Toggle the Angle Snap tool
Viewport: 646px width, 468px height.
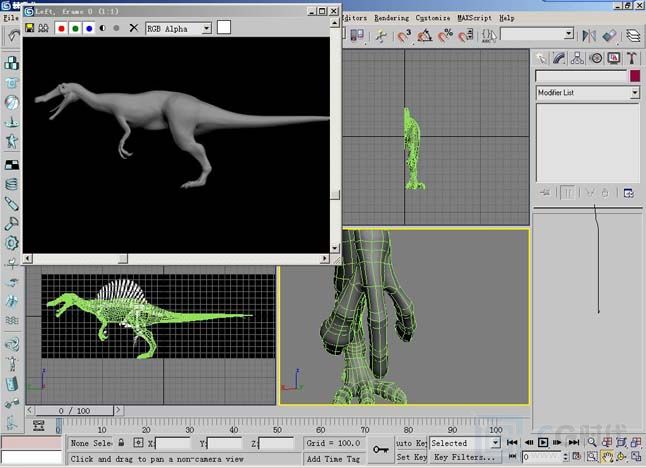click(425, 36)
